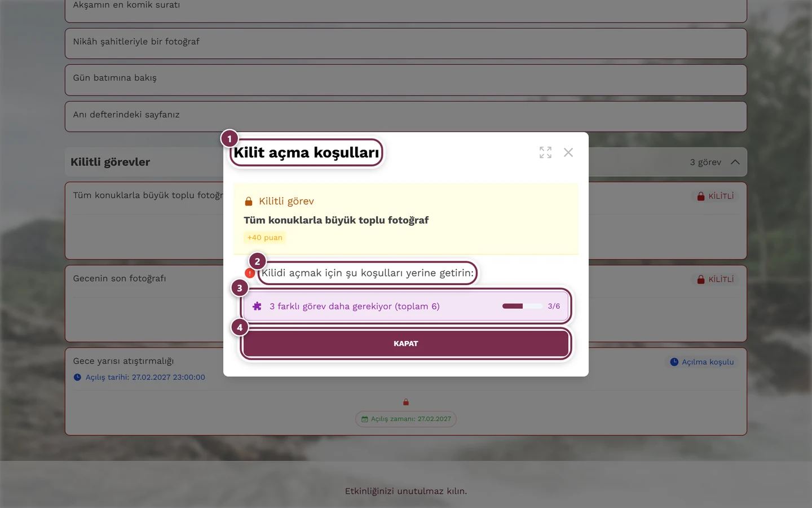This screenshot has height=508, width=812.
Task: Open the Anı defterindeki sayfanız task
Action: point(406,116)
